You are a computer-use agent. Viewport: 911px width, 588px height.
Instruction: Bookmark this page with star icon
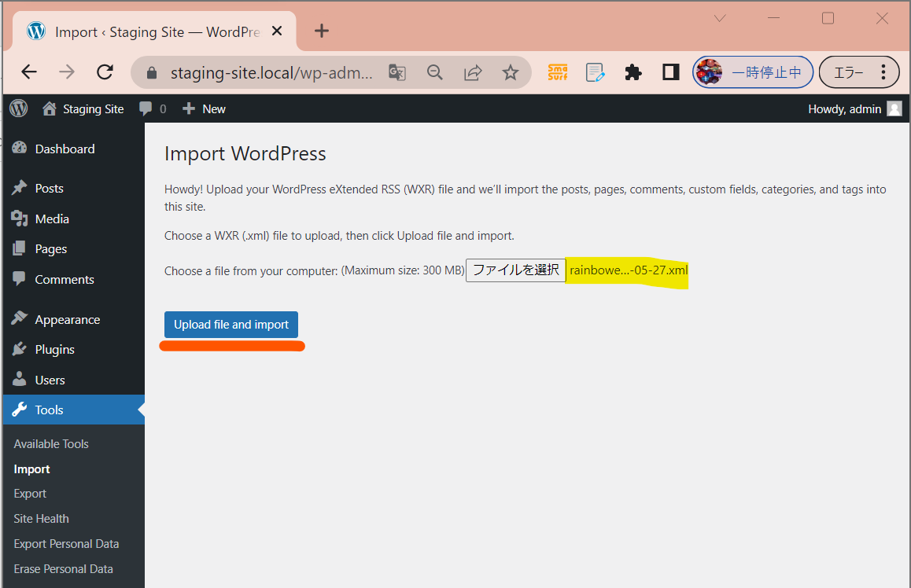coord(510,72)
